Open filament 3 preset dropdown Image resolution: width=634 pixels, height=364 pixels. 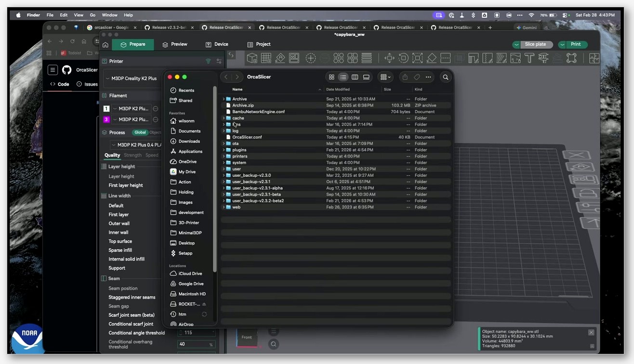point(131,119)
